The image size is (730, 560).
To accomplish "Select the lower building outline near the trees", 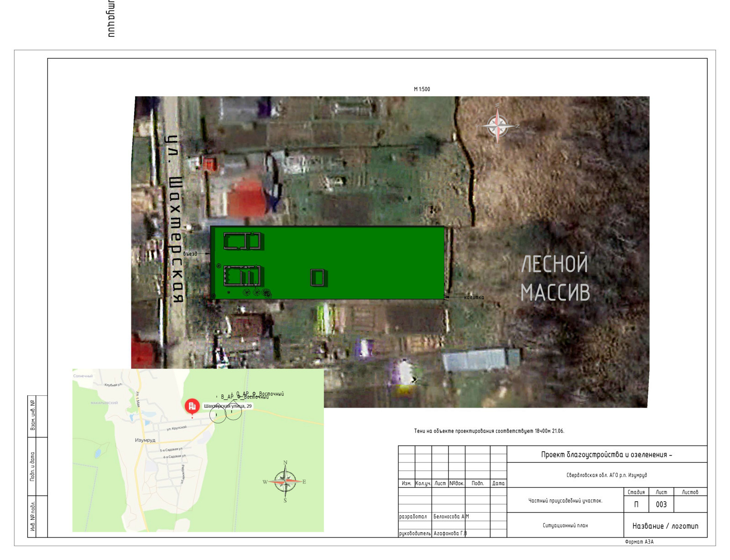I will [242, 276].
